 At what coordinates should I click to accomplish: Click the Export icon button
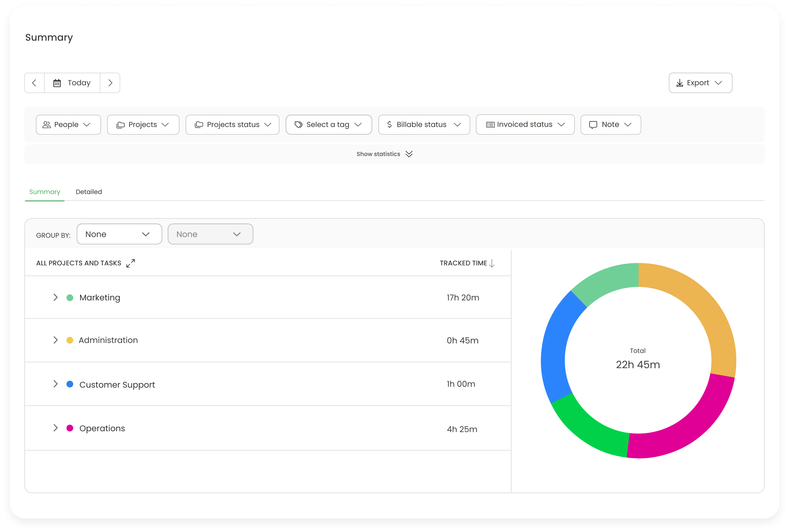(x=680, y=83)
